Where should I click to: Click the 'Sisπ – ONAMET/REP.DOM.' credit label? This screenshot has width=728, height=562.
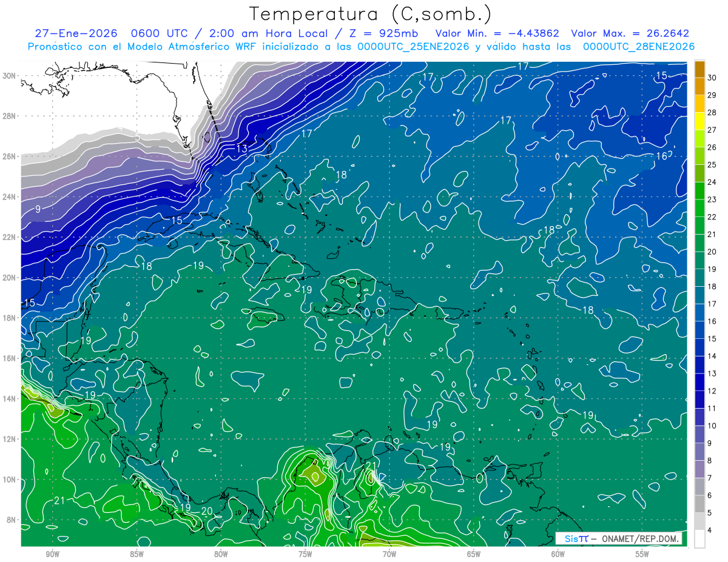point(619,539)
